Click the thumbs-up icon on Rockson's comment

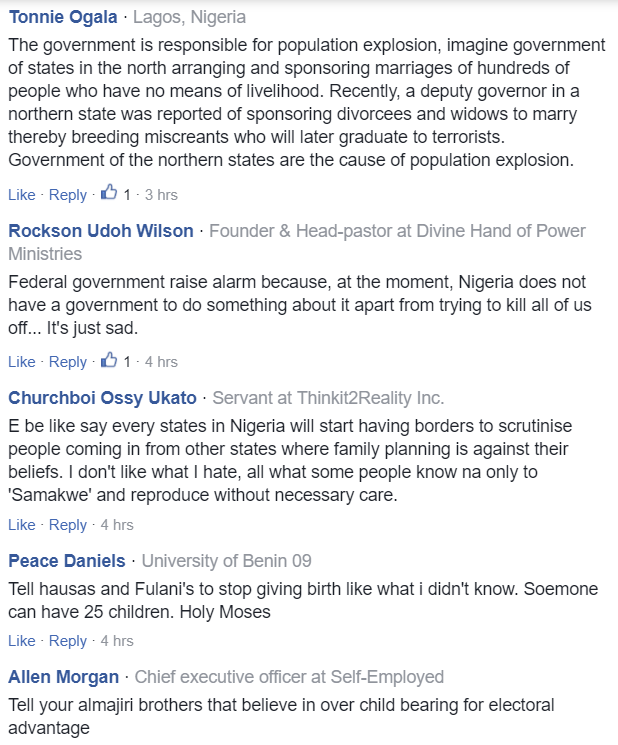click(109, 360)
